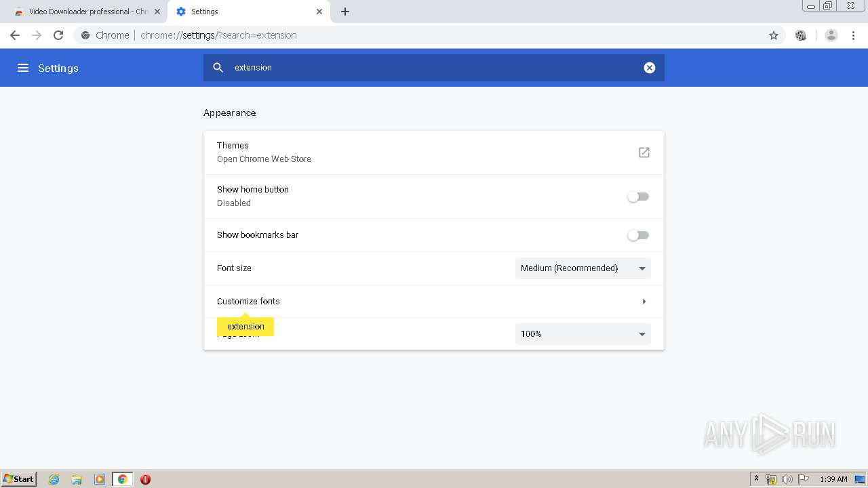
Task: Open a new tab with the plus button
Action: [345, 12]
